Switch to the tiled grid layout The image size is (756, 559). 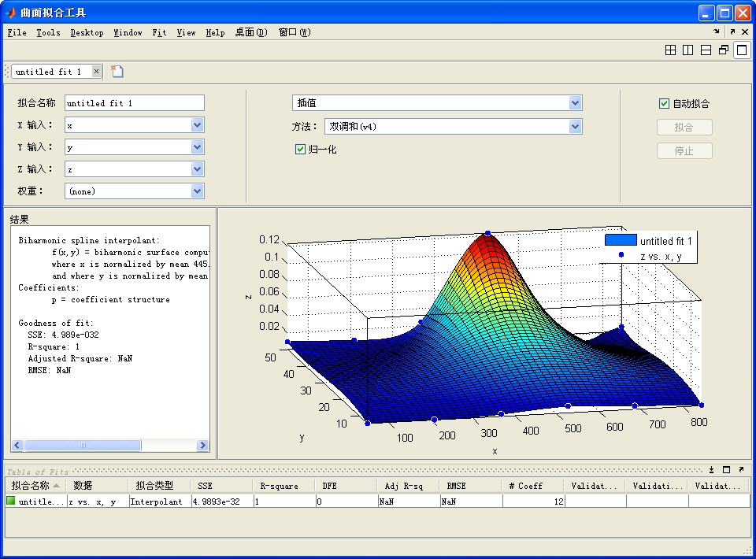pos(671,50)
